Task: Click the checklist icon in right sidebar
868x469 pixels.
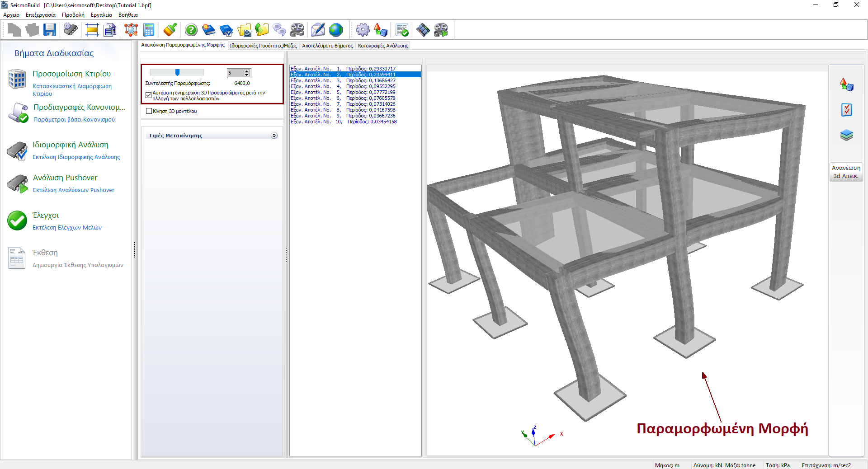Action: 846,110
